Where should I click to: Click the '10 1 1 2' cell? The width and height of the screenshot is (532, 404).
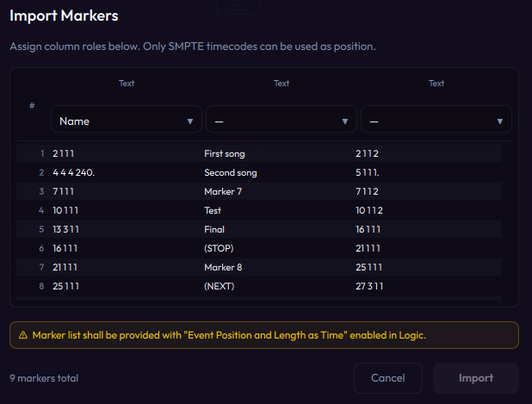[369, 210]
